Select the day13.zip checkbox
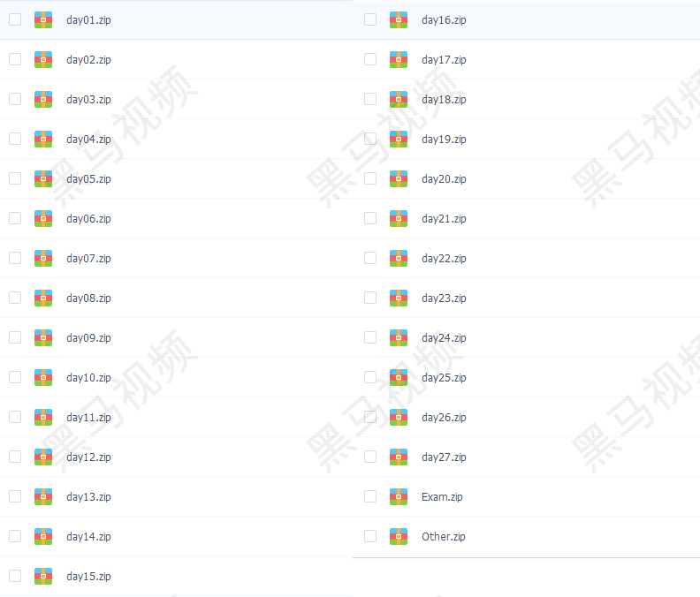The image size is (700, 597). (x=15, y=496)
